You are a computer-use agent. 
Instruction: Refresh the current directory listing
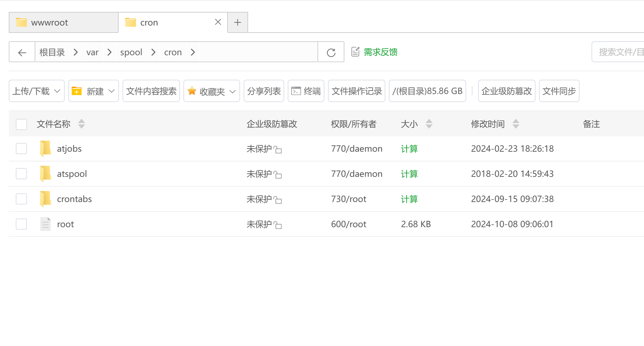(331, 52)
